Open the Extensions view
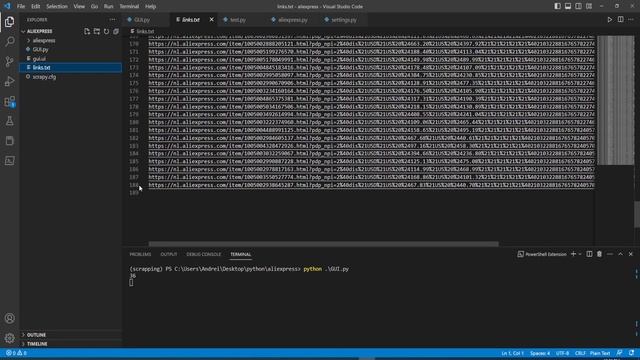The image size is (640, 360). pos(9,101)
